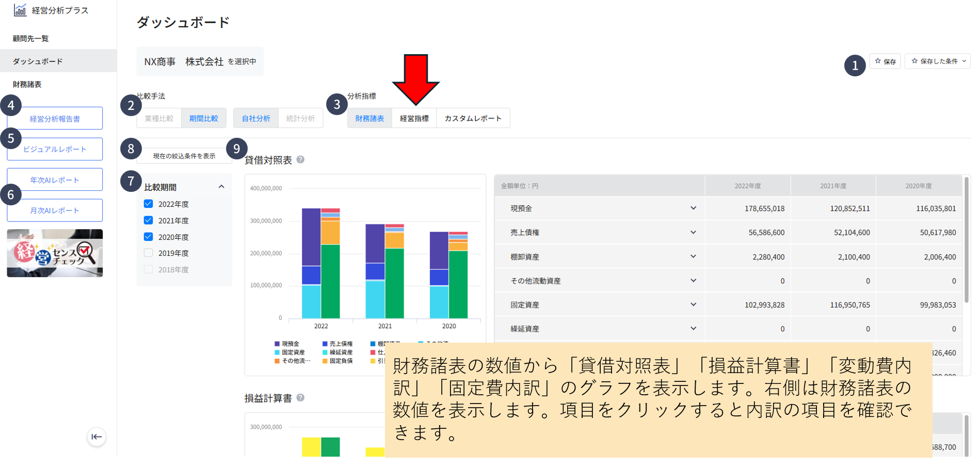Click help icon beside 損益計算書
980x468 pixels.
pyautogui.click(x=300, y=398)
